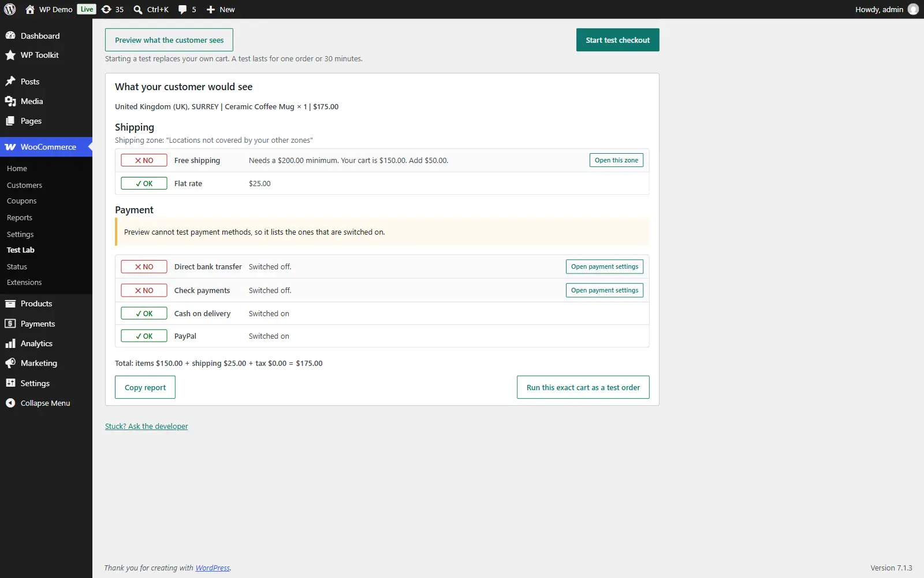Open the main Settings icon
The width and height of the screenshot is (924, 578).
coord(10,383)
